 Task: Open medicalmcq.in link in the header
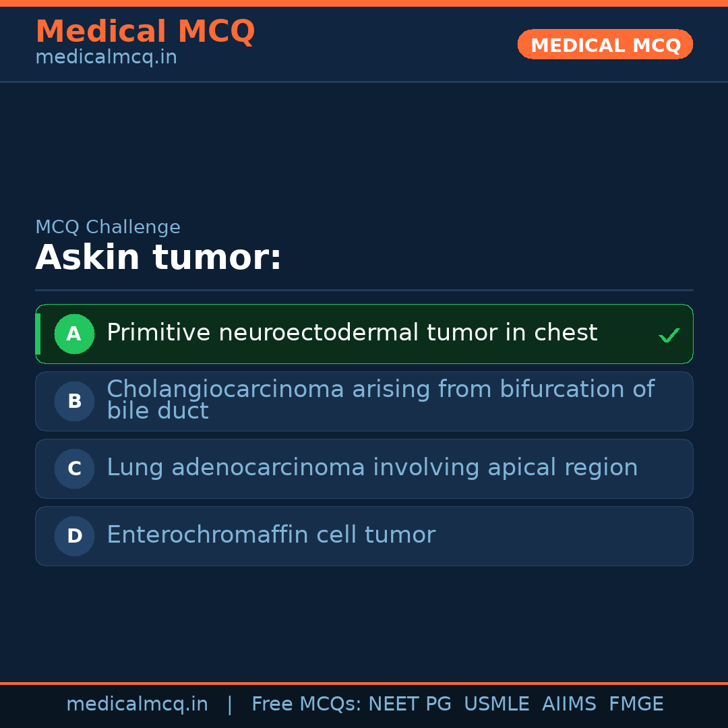tap(106, 58)
